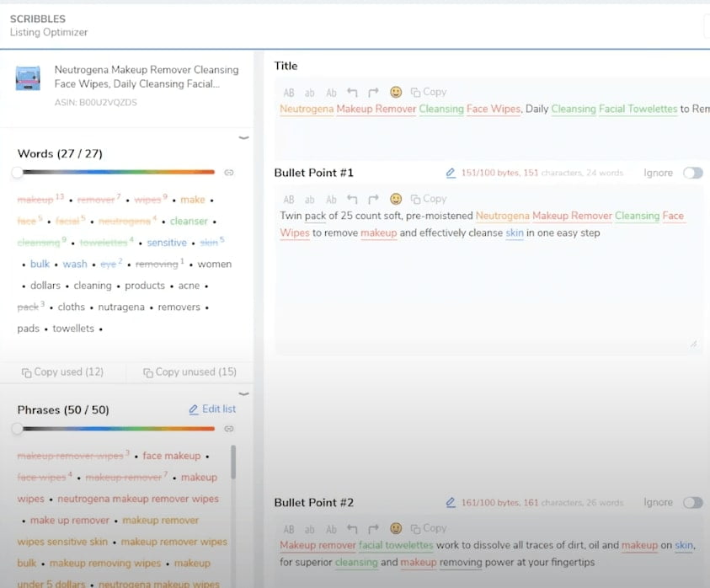Apply lowercase ab in Bullet Point #1 toolbar
The image size is (710, 588).
310,200
